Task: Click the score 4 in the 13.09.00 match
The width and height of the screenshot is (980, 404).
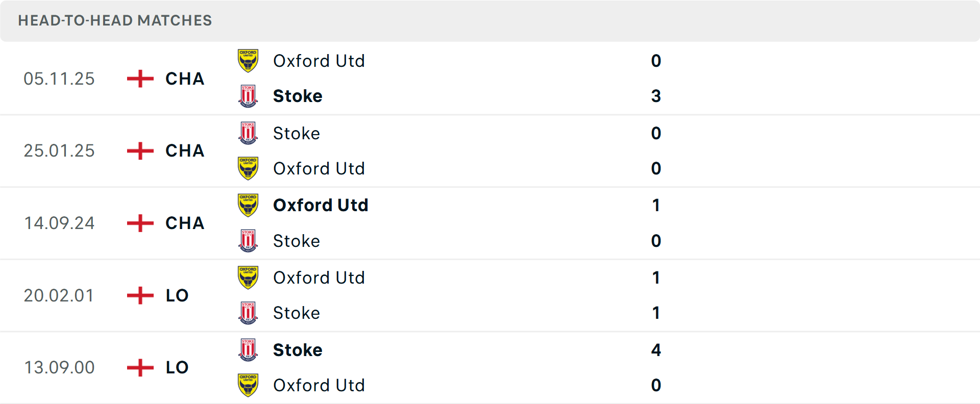Action: click(656, 350)
